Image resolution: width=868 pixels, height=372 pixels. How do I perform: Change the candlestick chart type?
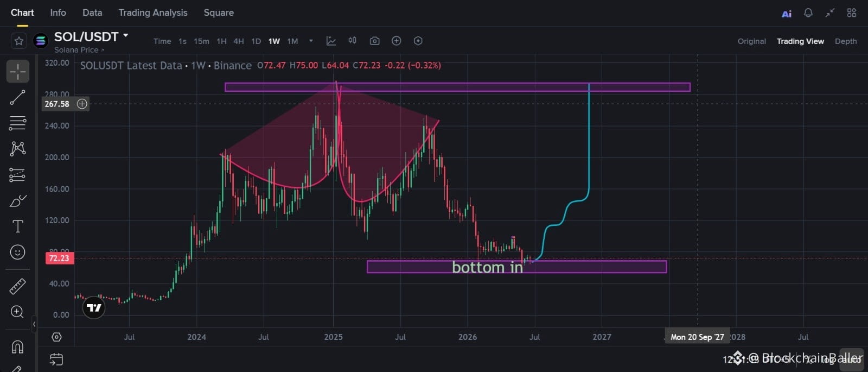coord(353,41)
